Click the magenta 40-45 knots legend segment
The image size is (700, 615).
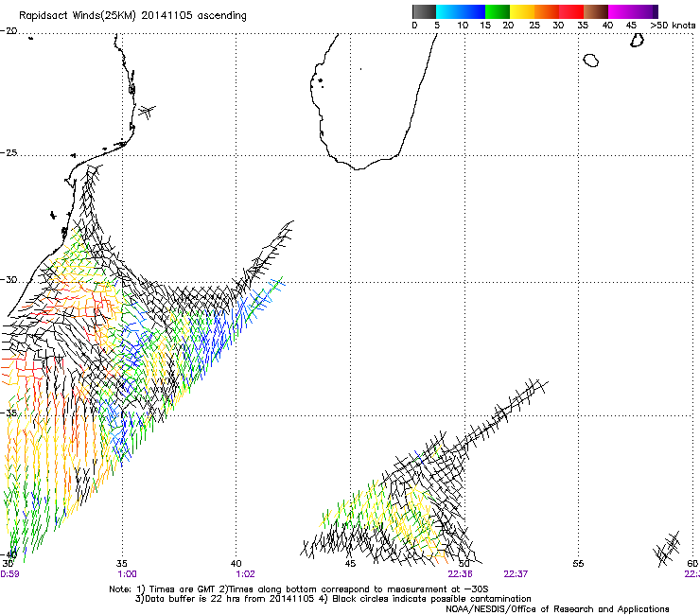click(x=621, y=11)
